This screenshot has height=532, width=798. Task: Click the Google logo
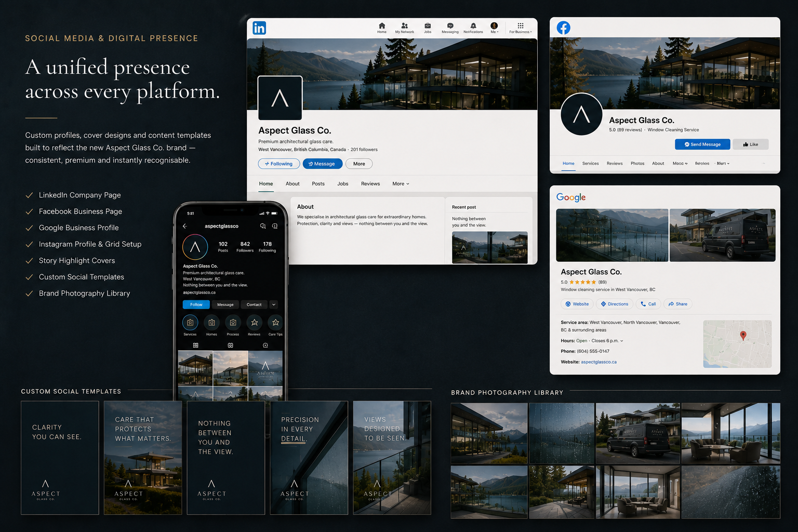tap(571, 197)
